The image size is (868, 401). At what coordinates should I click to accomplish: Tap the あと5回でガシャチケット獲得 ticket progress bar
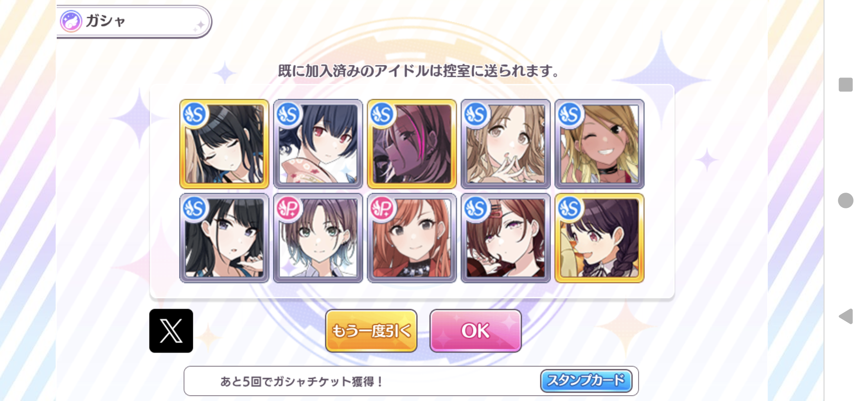[x=411, y=381]
